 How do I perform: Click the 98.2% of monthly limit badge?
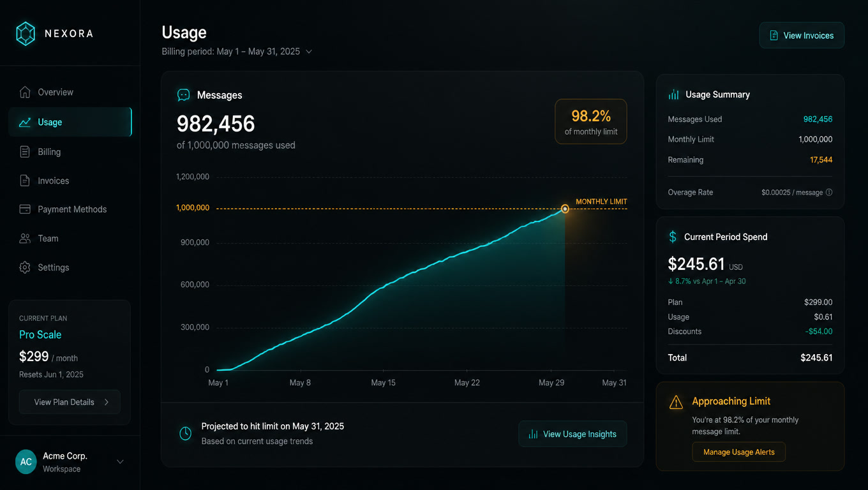tap(591, 121)
